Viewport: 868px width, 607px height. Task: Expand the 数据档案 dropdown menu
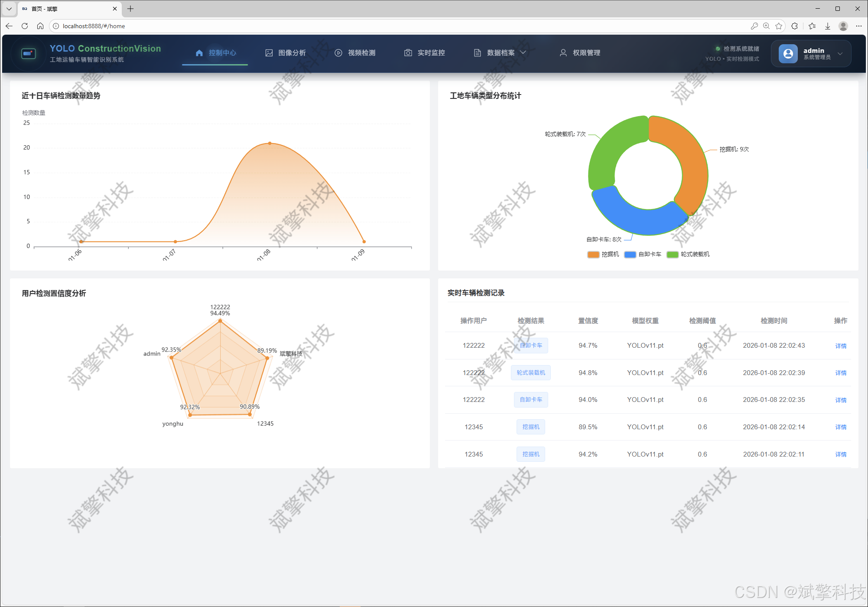tap(501, 53)
